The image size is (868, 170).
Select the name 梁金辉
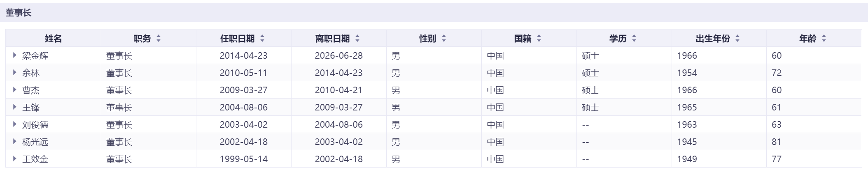[x=35, y=55]
